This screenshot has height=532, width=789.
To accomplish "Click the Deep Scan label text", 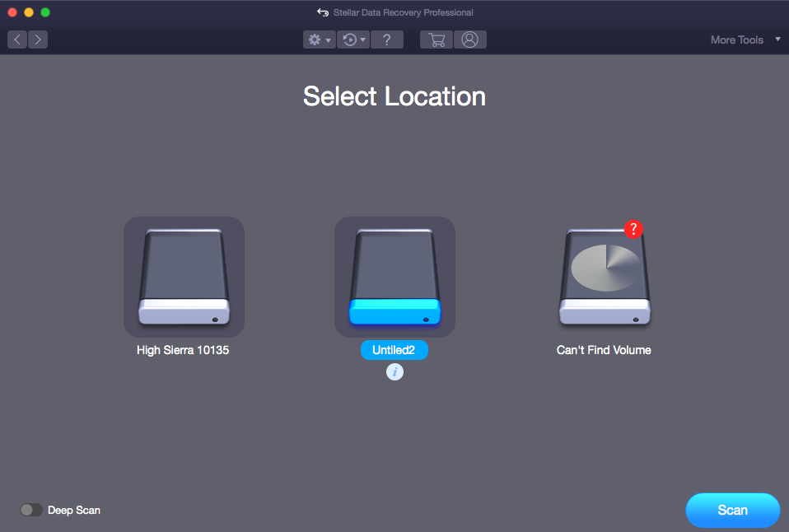I will pyautogui.click(x=74, y=510).
